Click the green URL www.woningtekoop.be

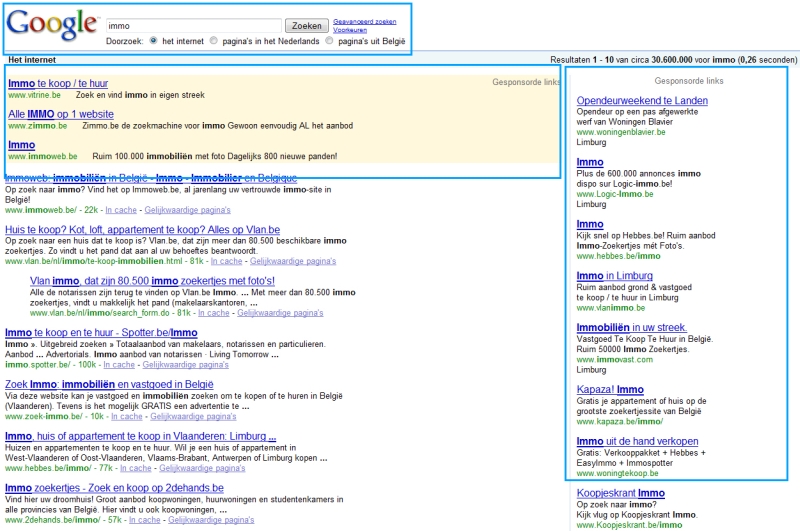617,473
